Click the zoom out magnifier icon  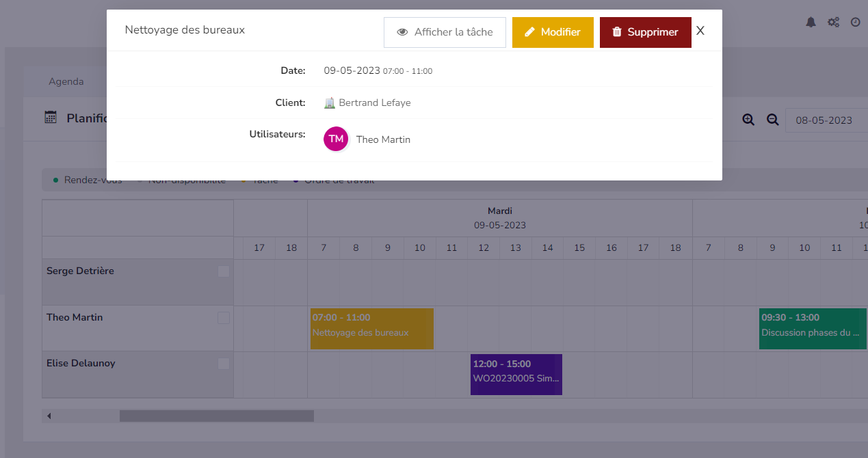[772, 120]
